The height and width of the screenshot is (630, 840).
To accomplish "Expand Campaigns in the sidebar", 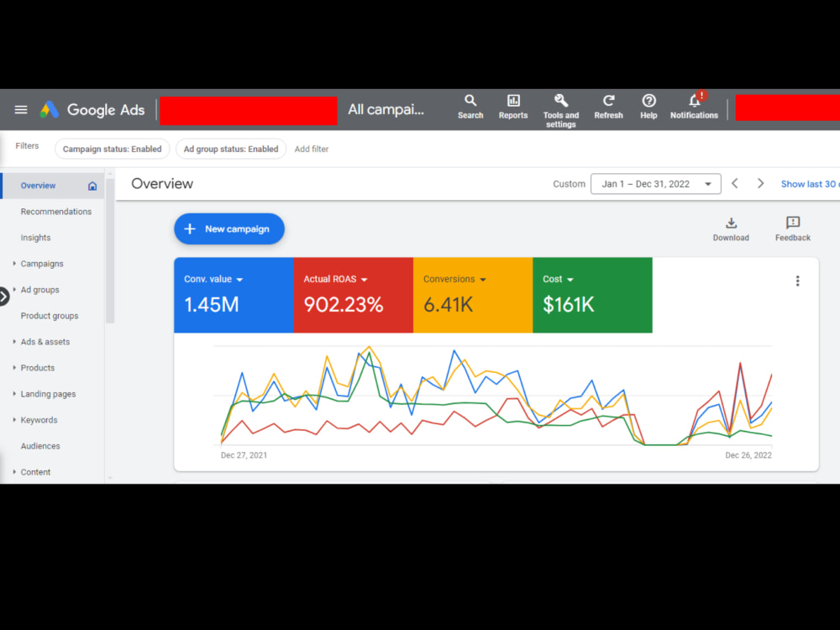I will point(14,264).
